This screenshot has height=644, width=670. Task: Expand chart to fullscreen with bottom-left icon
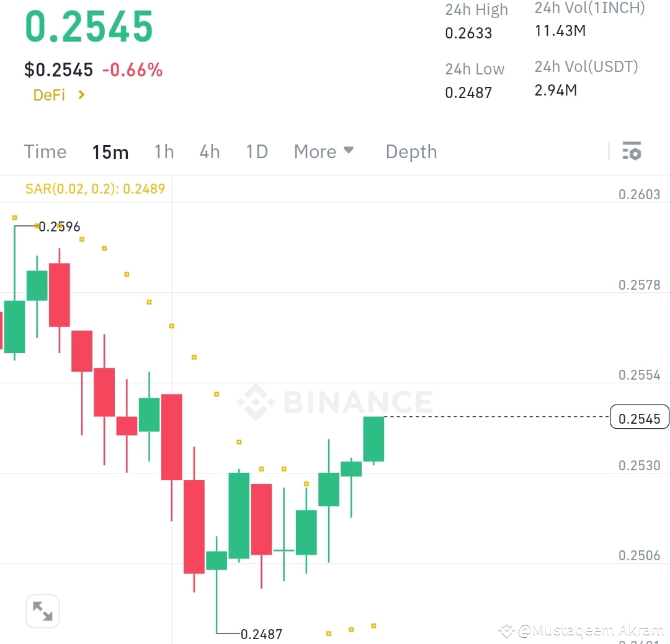[x=42, y=610]
